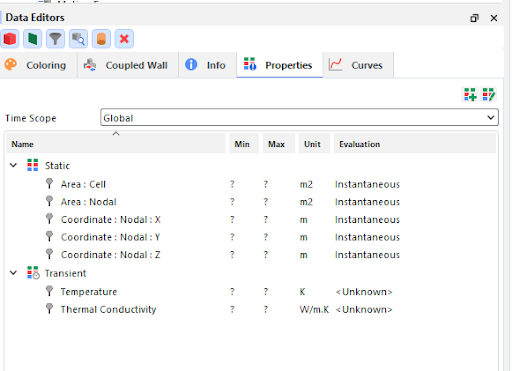
Task: Click Area : Cell Instantaneous evaluation cell
Action: (x=367, y=184)
